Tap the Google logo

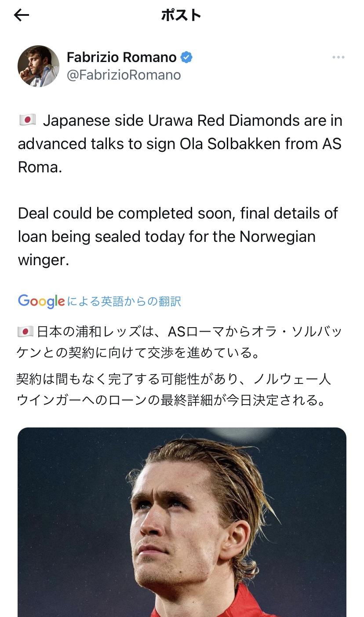(41, 301)
